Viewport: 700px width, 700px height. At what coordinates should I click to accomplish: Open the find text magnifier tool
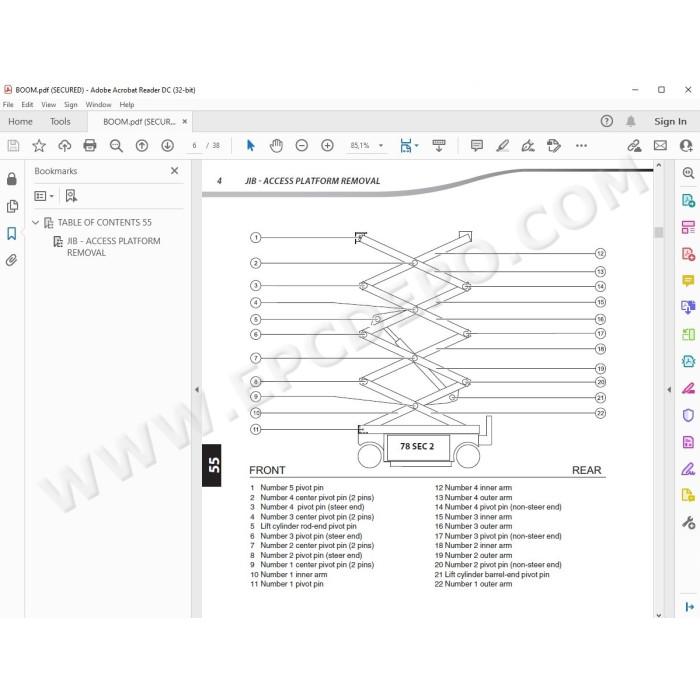[116, 146]
